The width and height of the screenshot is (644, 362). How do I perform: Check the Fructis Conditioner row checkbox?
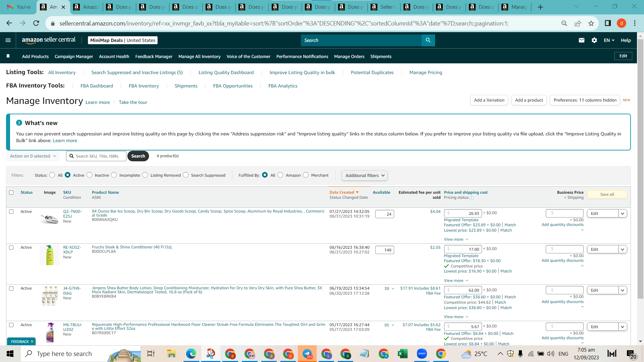click(x=11, y=247)
